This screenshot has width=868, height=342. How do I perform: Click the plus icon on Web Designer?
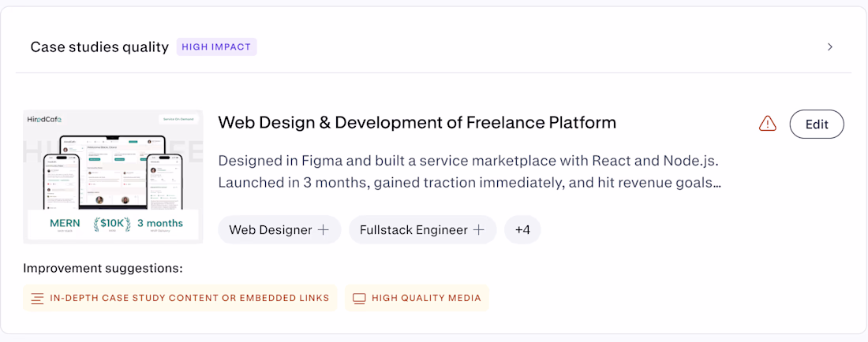[324, 230]
